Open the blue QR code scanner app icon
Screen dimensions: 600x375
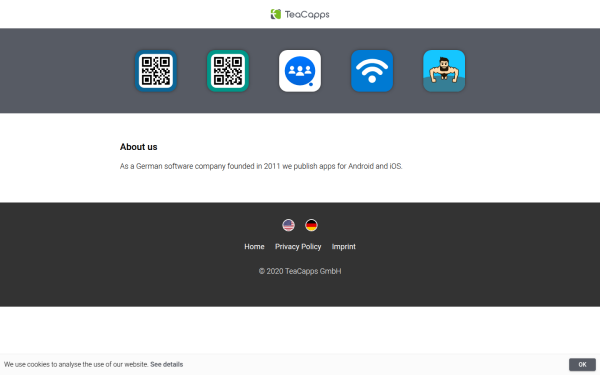156,71
